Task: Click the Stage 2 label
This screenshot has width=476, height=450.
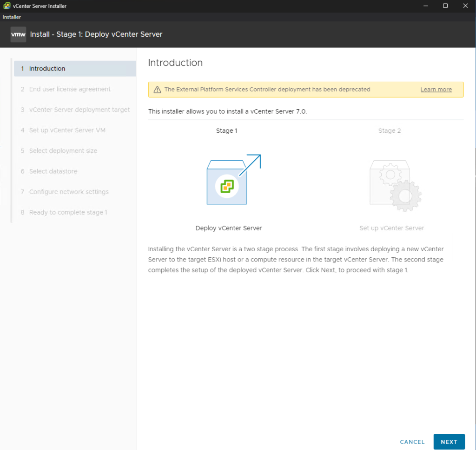Action: [389, 131]
